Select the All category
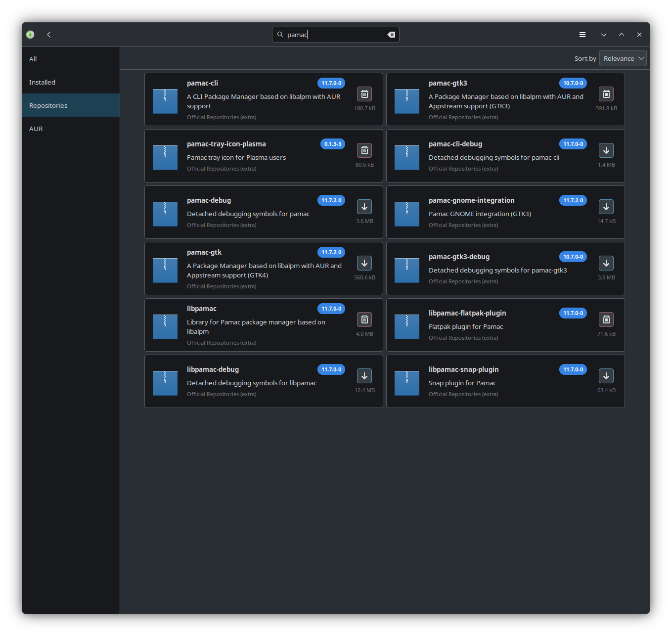This screenshot has width=672, height=636. click(x=71, y=59)
